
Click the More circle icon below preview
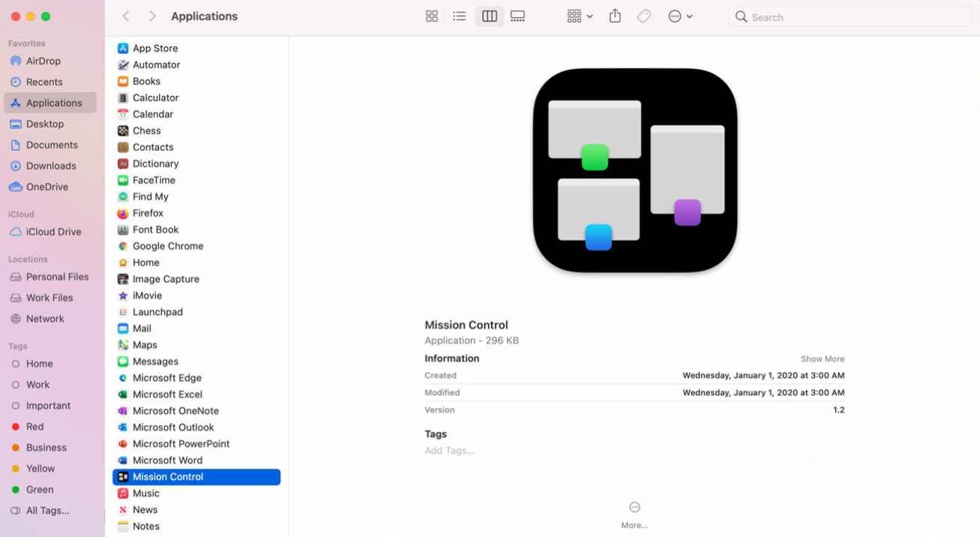tap(634, 508)
